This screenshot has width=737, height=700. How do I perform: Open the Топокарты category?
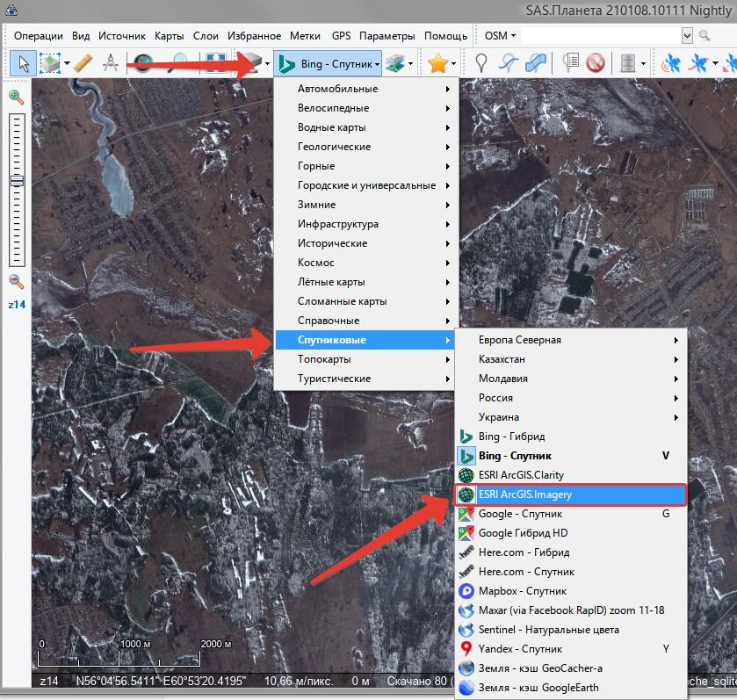[x=365, y=359]
